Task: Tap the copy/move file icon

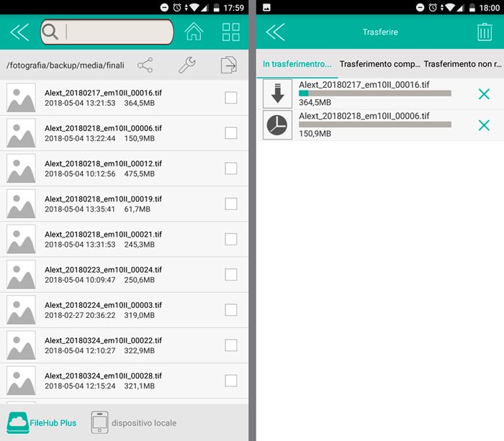Action: [x=229, y=65]
